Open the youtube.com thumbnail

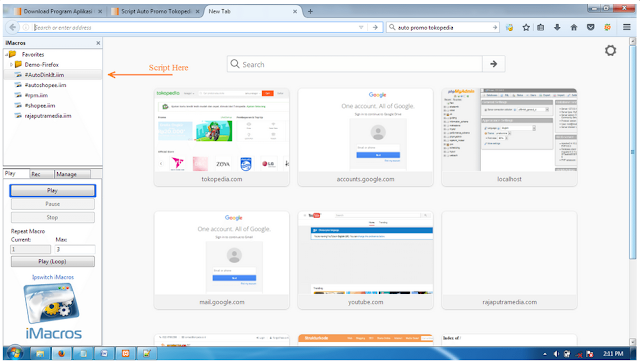point(365,260)
